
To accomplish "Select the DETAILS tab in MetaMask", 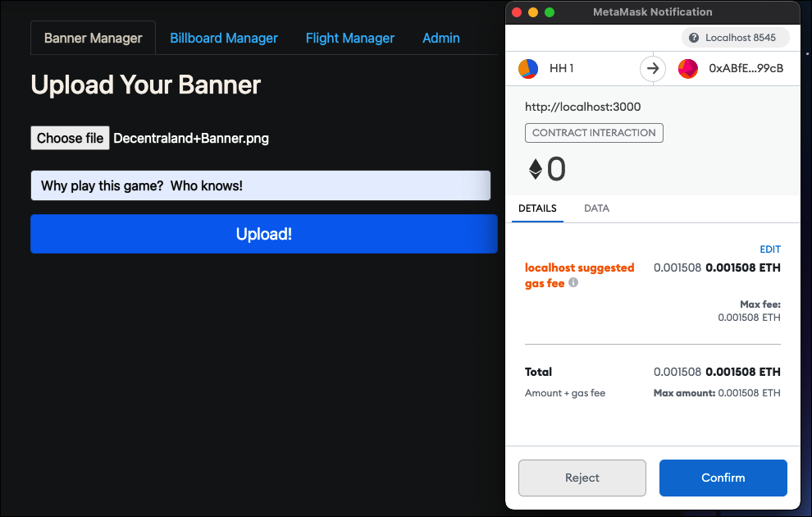I will point(537,208).
